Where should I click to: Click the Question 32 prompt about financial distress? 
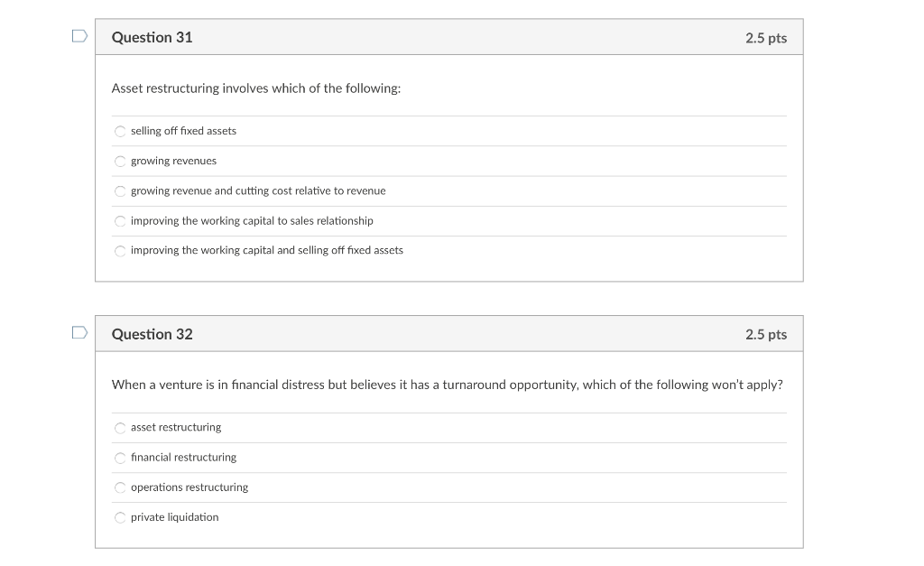[x=448, y=384]
